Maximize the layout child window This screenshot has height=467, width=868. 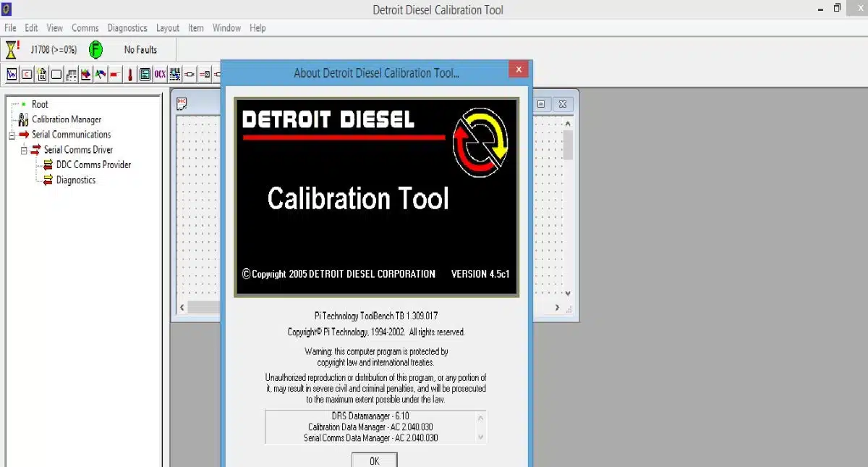pyautogui.click(x=542, y=104)
